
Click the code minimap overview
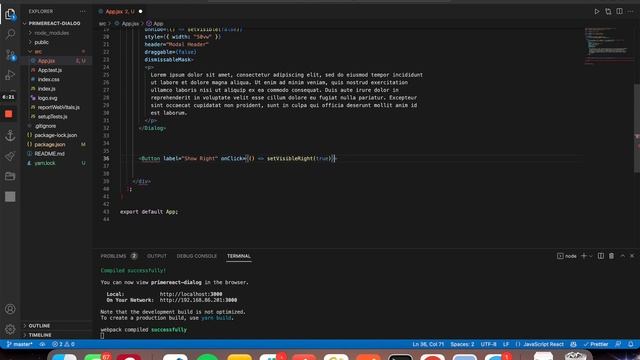608,45
